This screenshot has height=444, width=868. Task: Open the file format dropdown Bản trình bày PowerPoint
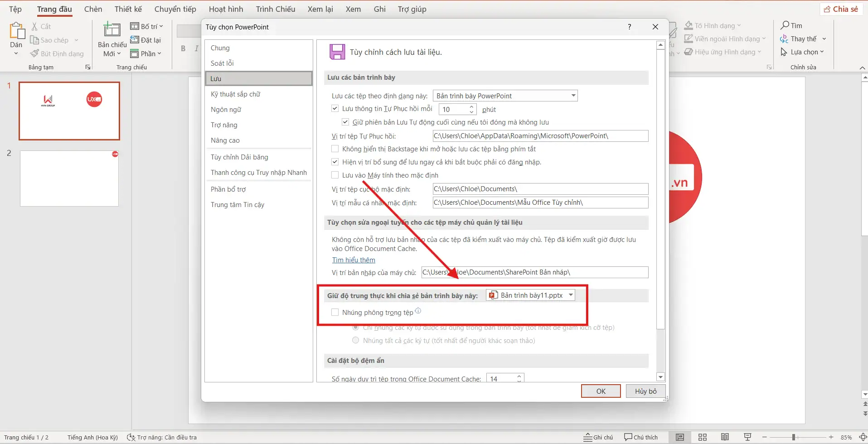click(505, 96)
